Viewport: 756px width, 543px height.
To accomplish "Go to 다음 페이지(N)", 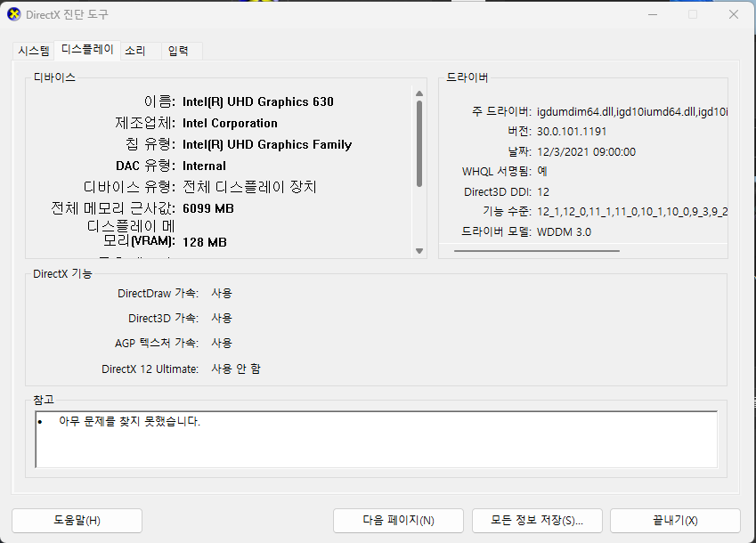I will click(398, 521).
